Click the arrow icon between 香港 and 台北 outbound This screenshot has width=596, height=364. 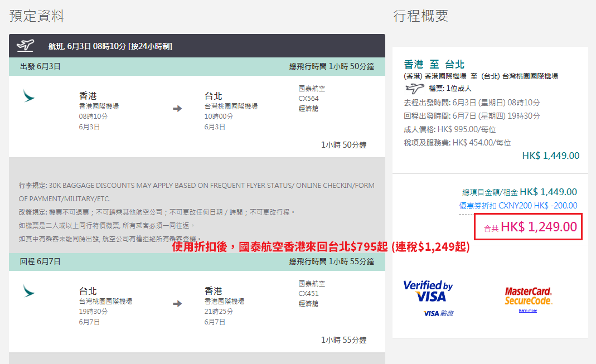pos(177,109)
